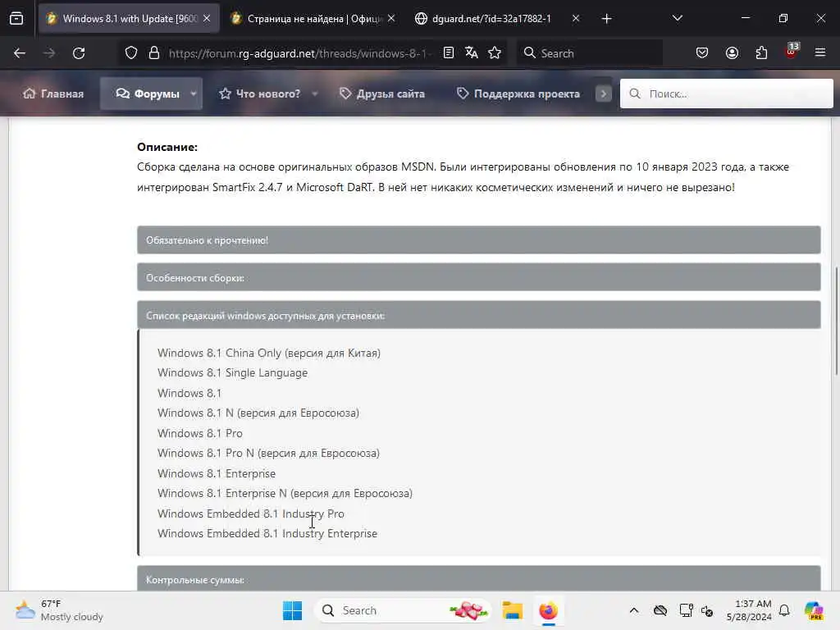This screenshot has height=630, width=840.
Task: Collapse Список редакций windows spoiler
Action: coord(478,316)
